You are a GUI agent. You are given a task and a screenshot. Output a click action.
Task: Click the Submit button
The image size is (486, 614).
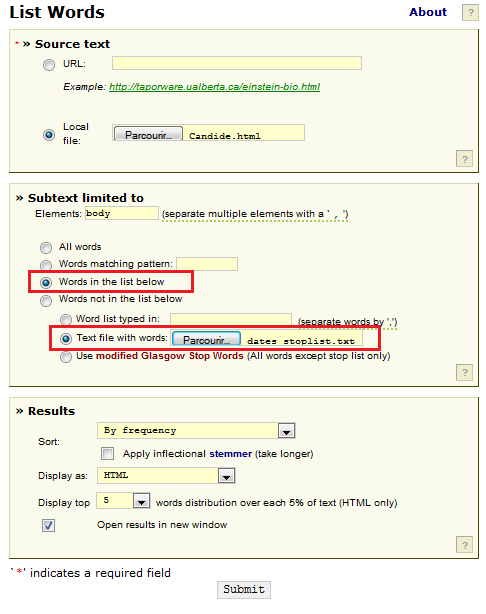click(x=244, y=589)
